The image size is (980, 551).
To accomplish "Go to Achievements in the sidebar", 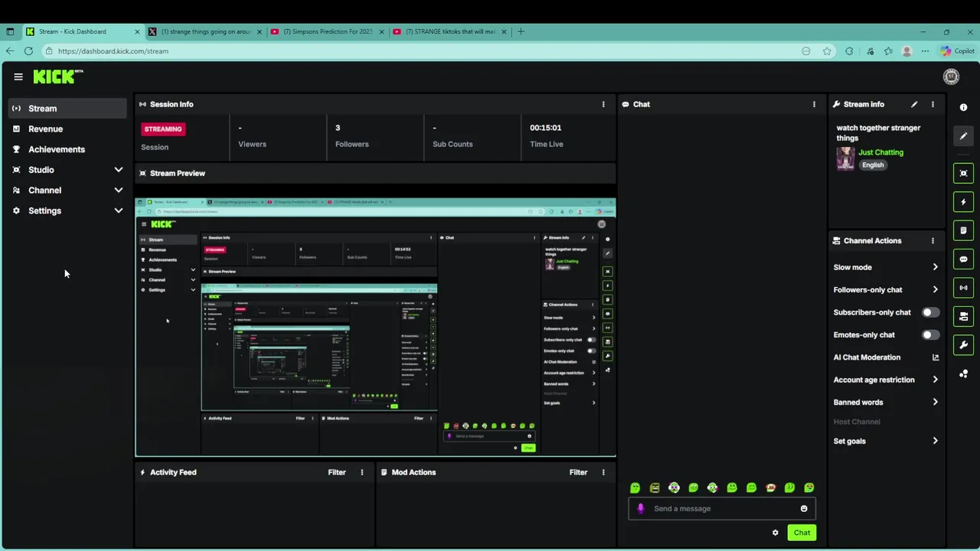I will (67, 149).
